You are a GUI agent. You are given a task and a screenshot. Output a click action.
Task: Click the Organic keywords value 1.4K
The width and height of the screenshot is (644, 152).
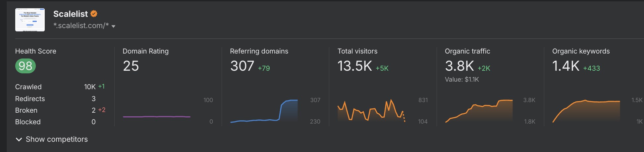coord(566,66)
